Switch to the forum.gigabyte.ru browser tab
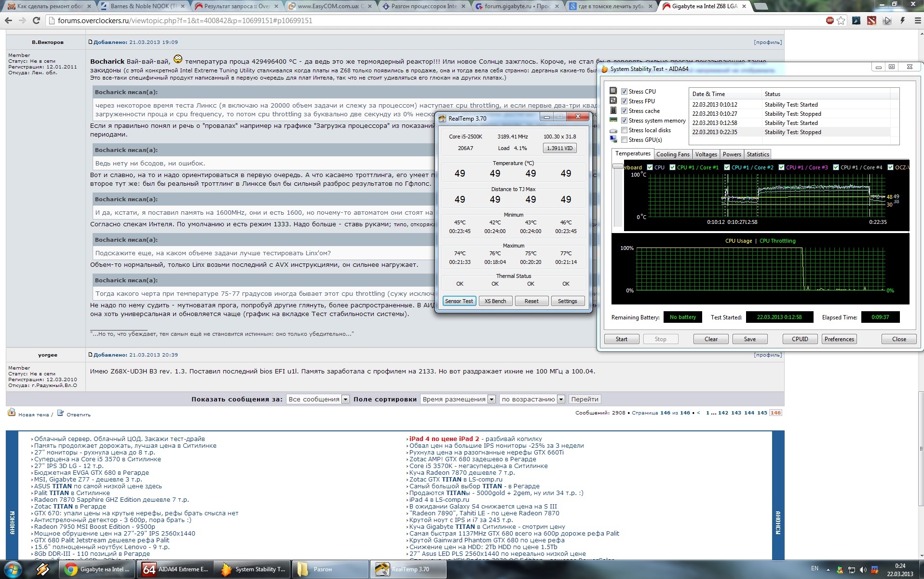Image resolution: width=924 pixels, height=579 pixels. [x=517, y=6]
